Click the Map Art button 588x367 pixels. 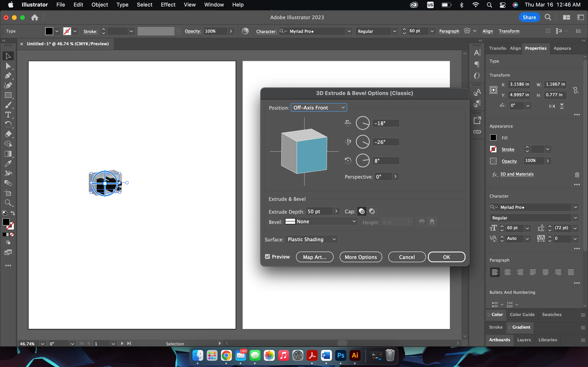tap(314, 257)
